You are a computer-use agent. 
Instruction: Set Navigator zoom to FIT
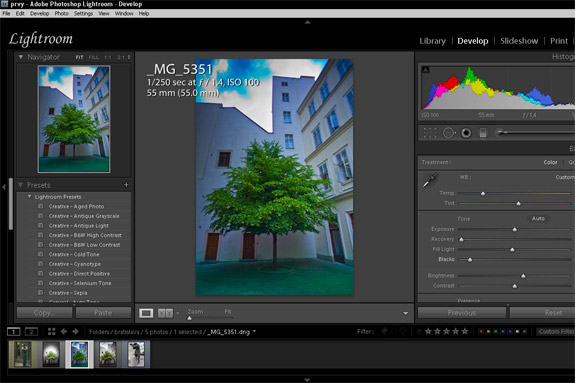click(80, 57)
